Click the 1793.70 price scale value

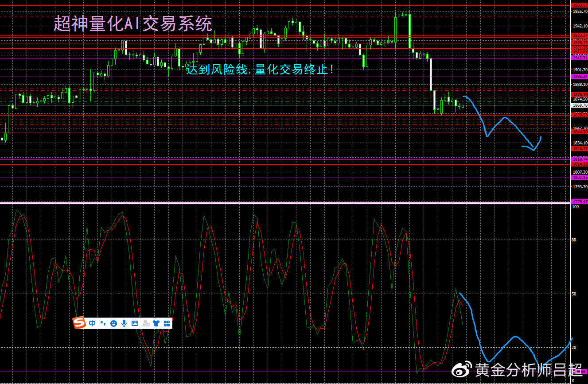[580, 186]
